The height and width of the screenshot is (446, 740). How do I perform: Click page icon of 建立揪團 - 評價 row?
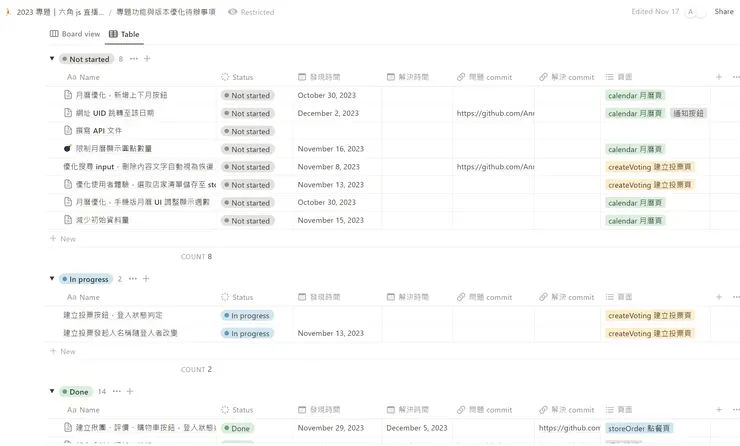[x=68, y=428]
